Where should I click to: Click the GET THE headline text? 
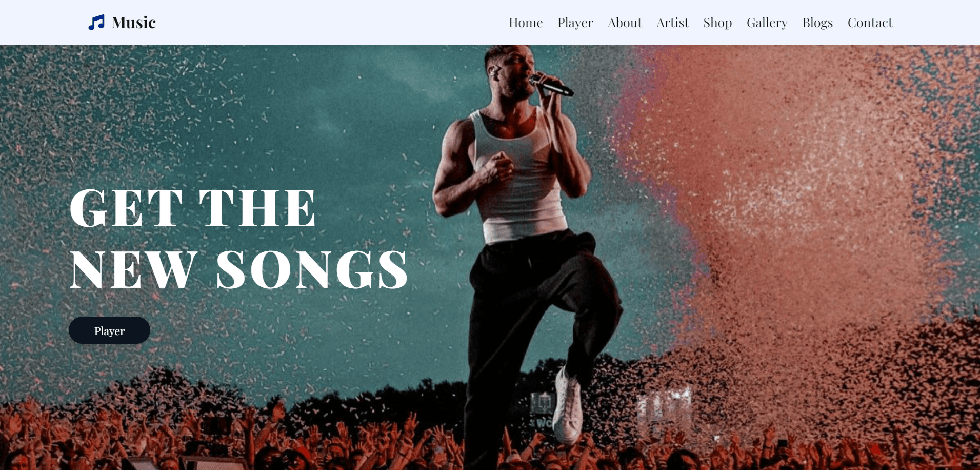click(x=193, y=208)
